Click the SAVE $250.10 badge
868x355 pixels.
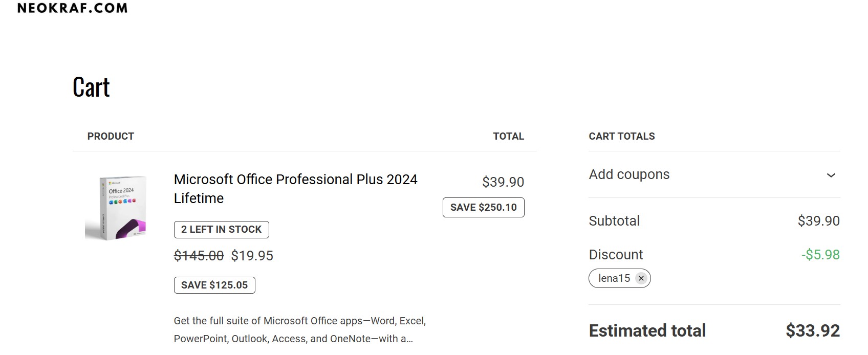(483, 207)
